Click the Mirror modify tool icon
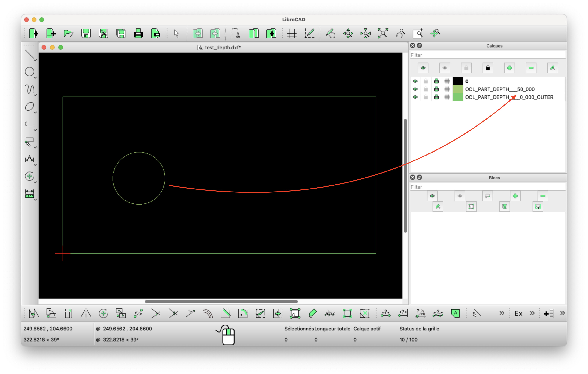This screenshot has width=588, height=374. pyautogui.click(x=86, y=313)
